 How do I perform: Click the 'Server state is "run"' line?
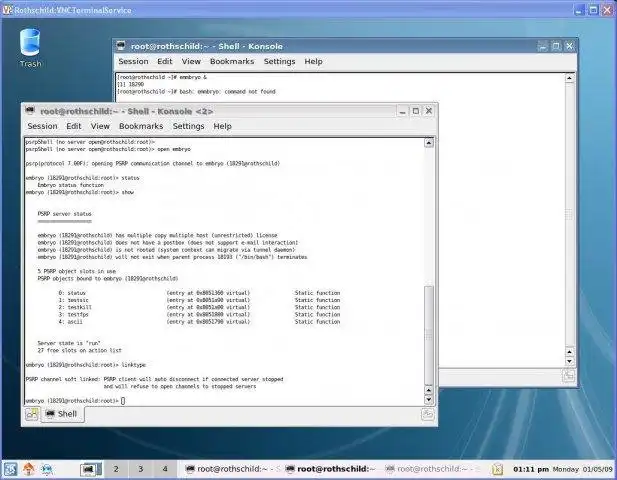(x=69, y=343)
